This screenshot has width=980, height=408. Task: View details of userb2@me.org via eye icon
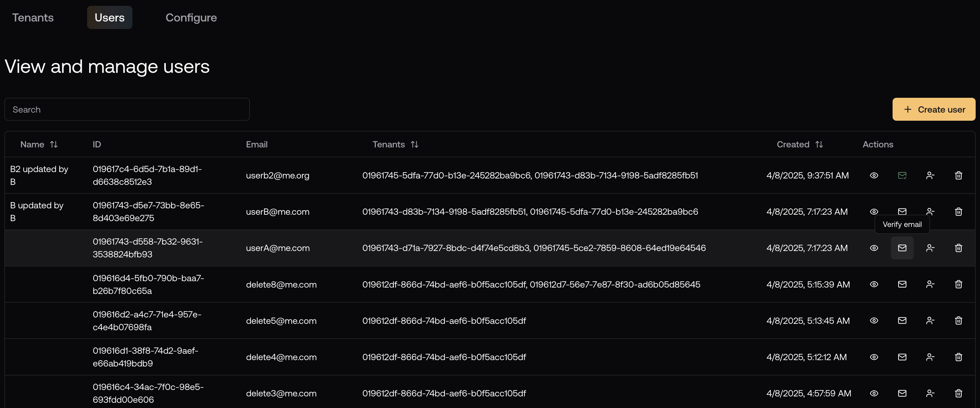pyautogui.click(x=874, y=175)
